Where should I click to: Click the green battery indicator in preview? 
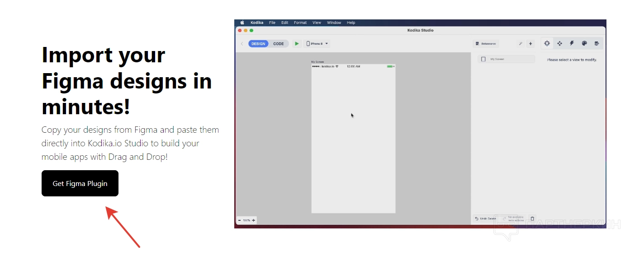(391, 66)
